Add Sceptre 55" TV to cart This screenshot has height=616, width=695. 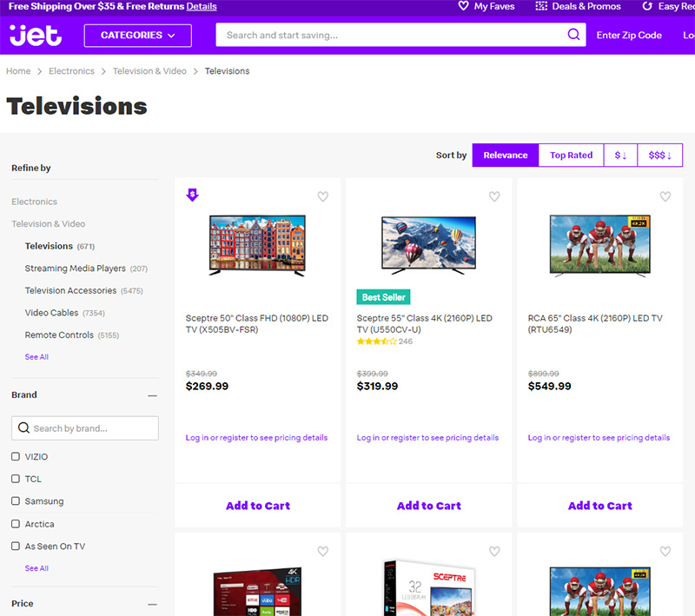429,506
